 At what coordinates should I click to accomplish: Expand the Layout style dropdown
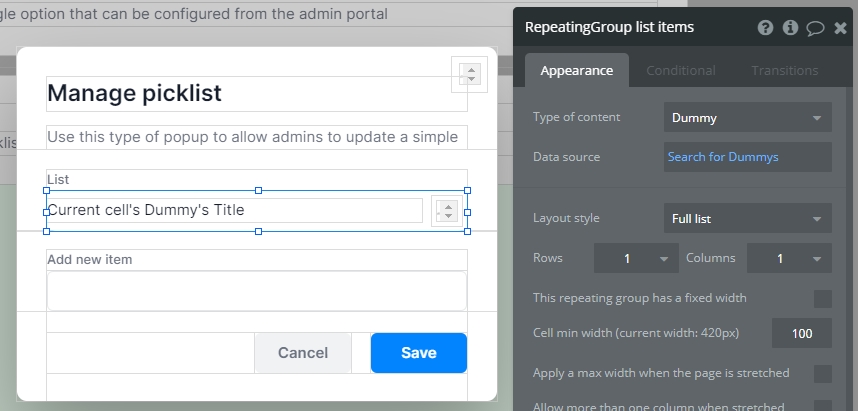(x=747, y=218)
